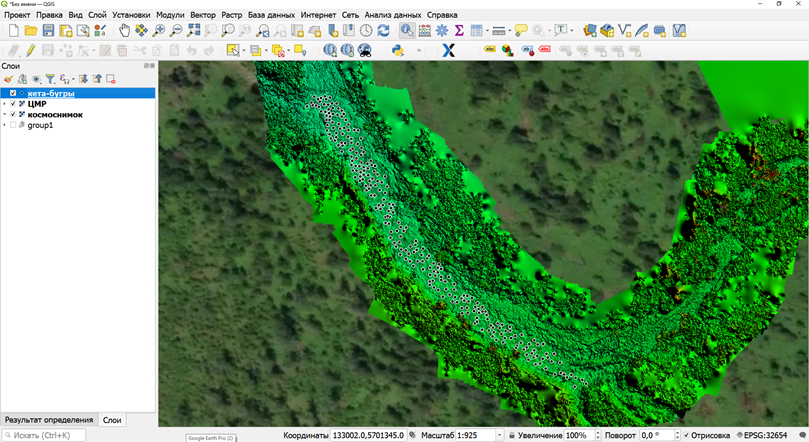The height and width of the screenshot is (442, 809).
Task: Remove selected layer from the Layers panel
Action: coord(110,79)
